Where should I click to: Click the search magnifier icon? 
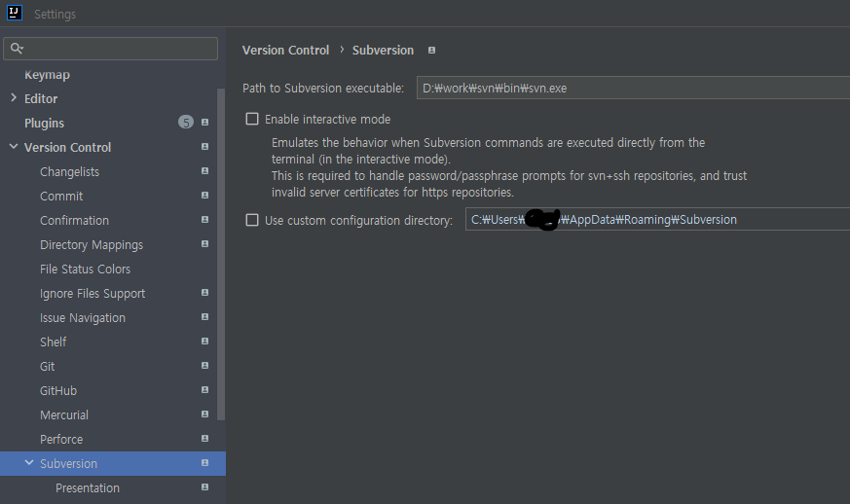click(x=17, y=49)
